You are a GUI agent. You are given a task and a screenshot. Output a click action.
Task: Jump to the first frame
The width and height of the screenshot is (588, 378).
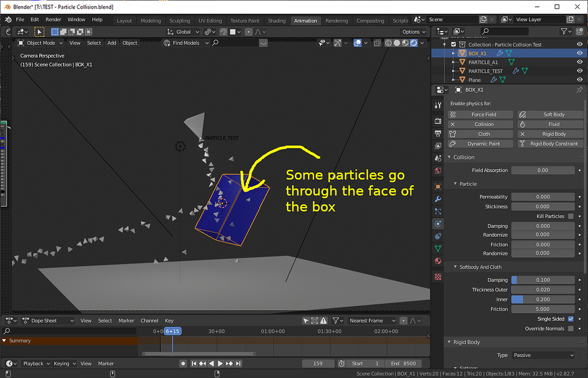pos(194,364)
